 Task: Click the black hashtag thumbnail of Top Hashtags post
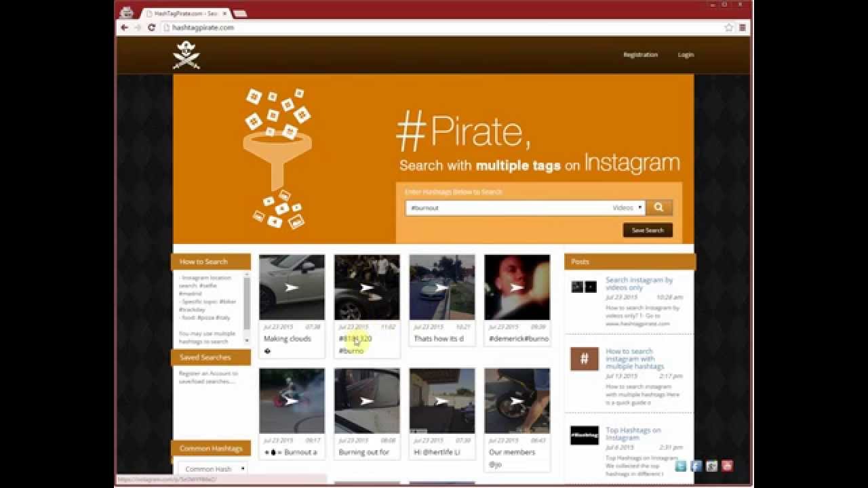pos(584,435)
